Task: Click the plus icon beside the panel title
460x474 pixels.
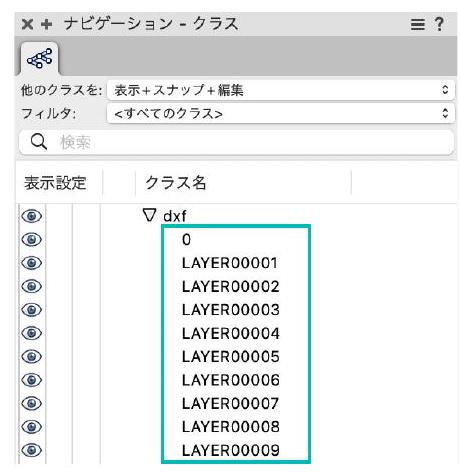Action: pos(47,24)
